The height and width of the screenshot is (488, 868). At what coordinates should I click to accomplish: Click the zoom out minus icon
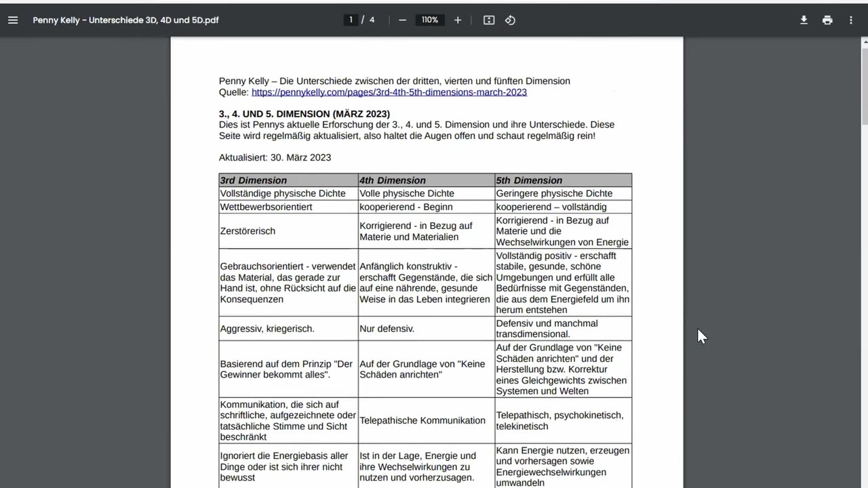click(x=402, y=20)
